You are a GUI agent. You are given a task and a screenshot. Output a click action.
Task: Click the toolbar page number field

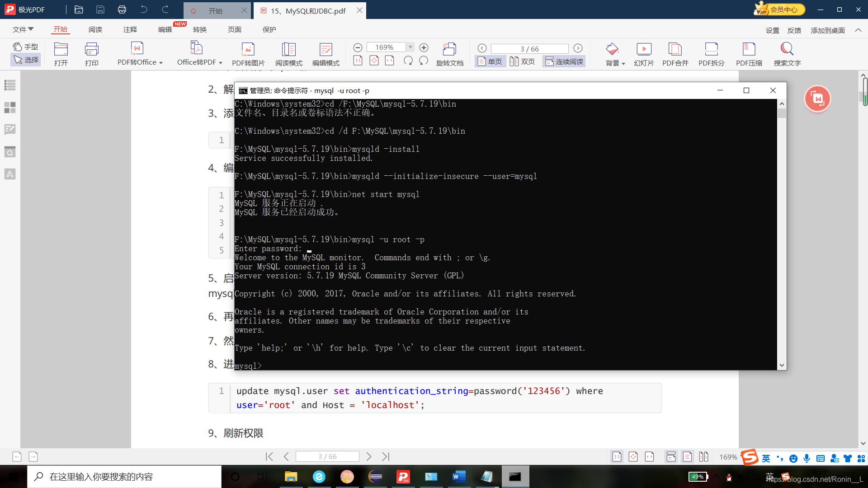coord(529,48)
